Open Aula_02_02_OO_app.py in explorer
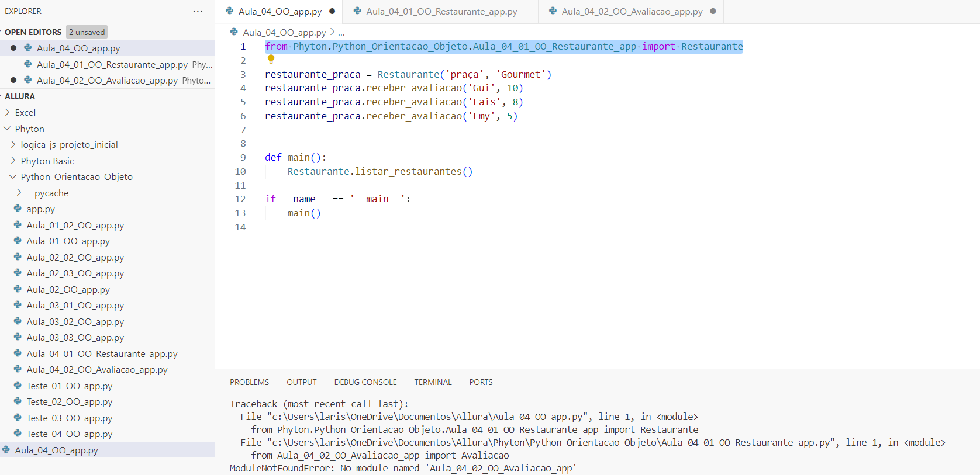 75,257
